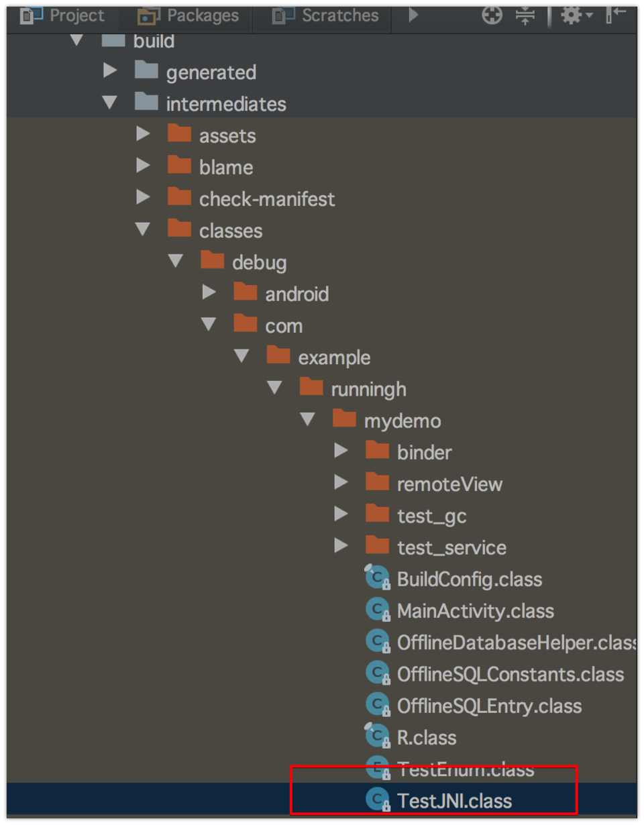Switch to the Scratches tab
The image size is (644, 825).
(326, 15)
